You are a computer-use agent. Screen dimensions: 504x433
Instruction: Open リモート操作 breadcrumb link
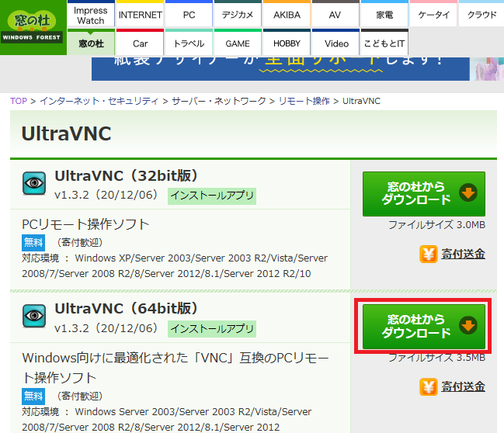[x=304, y=101]
